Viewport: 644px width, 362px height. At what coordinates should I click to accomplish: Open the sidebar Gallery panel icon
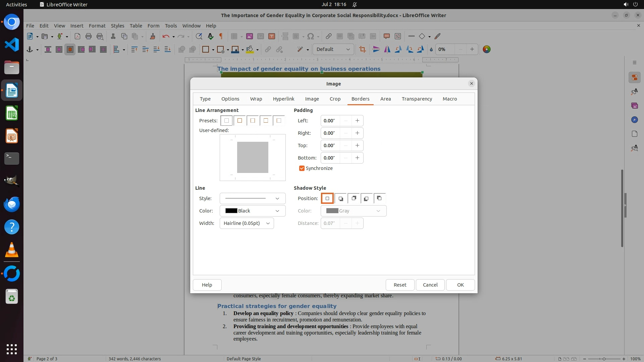[634, 106]
